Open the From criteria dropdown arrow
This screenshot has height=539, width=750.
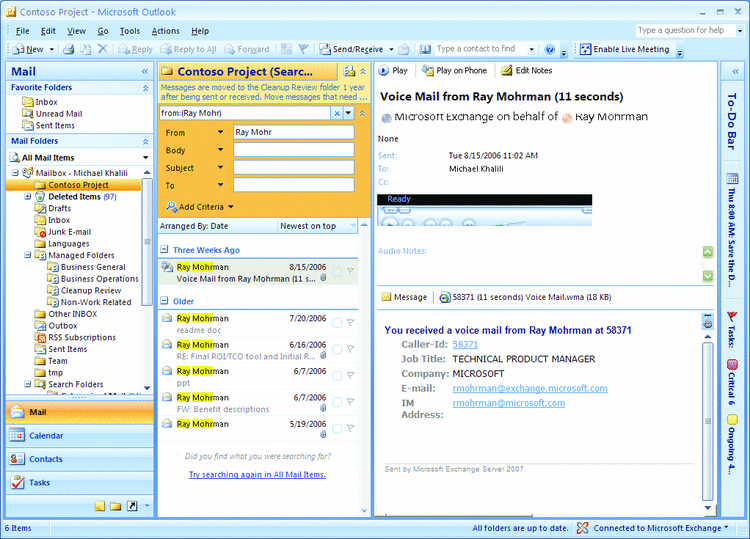[220, 133]
